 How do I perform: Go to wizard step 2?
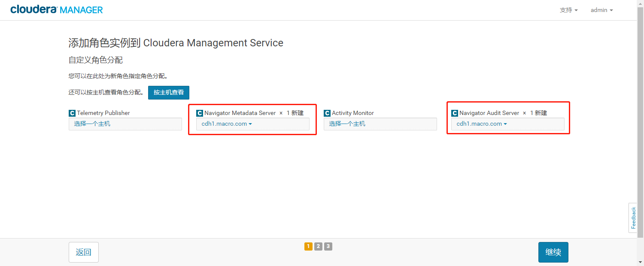pos(318,246)
